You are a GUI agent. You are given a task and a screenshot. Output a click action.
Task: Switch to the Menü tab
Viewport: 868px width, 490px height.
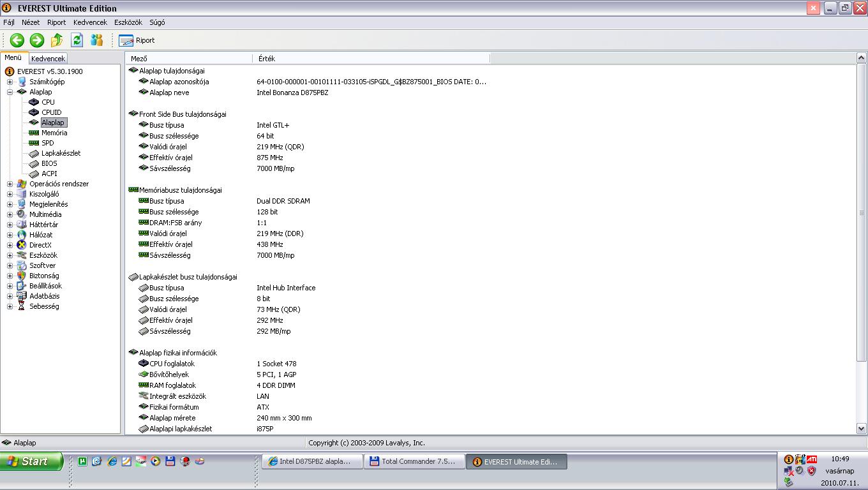pyautogui.click(x=13, y=57)
